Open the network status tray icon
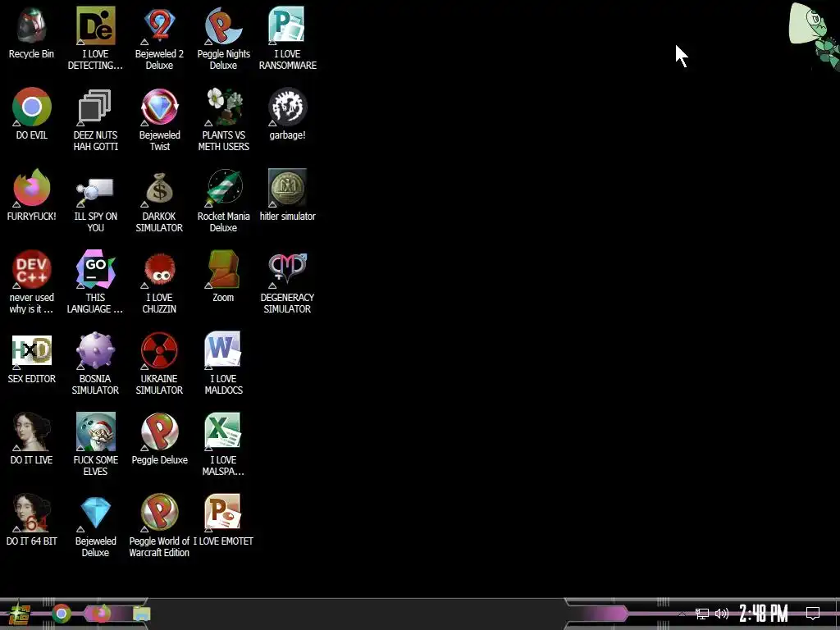Image resolution: width=840 pixels, height=630 pixels. click(x=702, y=614)
